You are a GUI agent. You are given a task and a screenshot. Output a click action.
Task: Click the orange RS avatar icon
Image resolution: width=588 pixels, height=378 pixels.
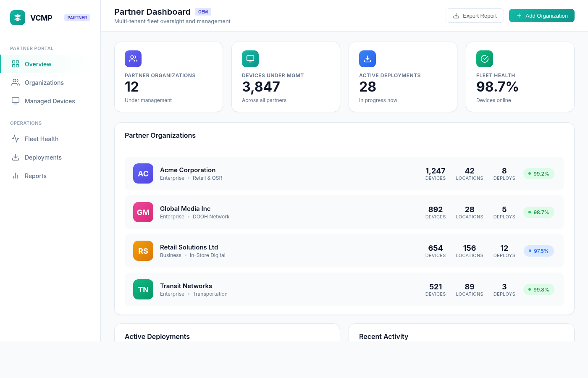click(x=143, y=251)
